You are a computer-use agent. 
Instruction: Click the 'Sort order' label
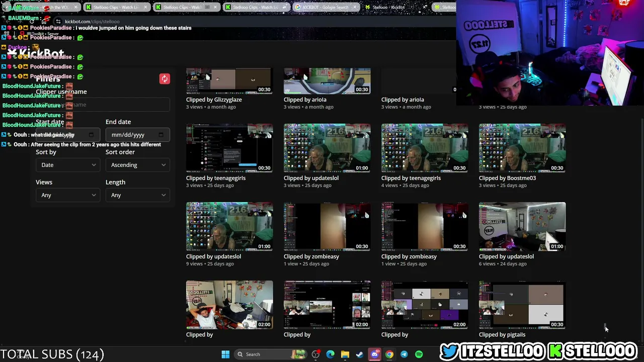tap(120, 152)
